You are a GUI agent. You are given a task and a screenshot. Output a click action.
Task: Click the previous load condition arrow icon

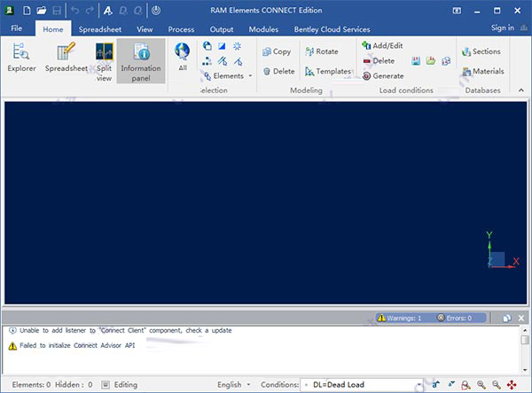451,384
